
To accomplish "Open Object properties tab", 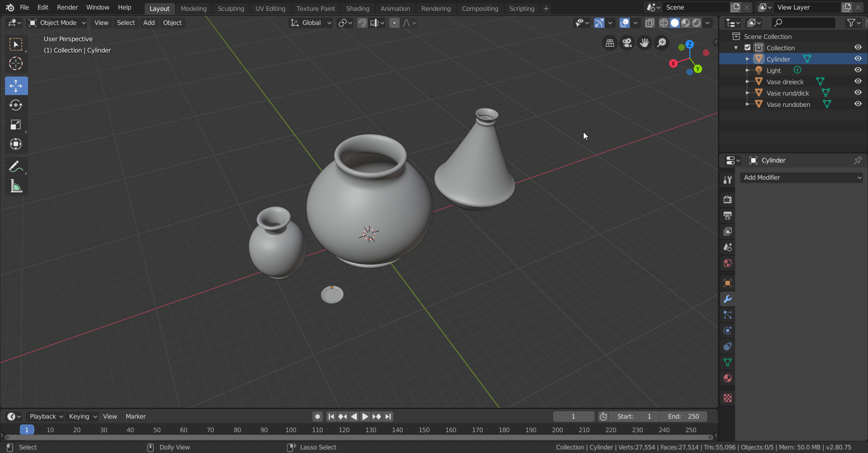I will tap(727, 283).
